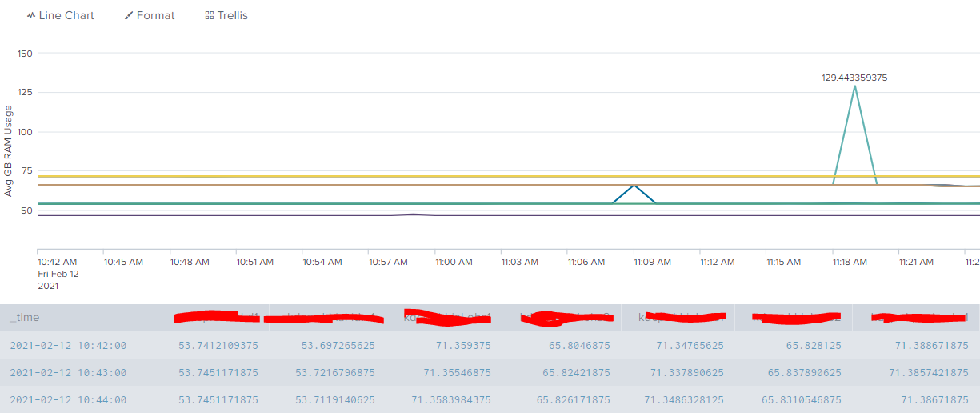Select cell value 65.828125
This screenshot has width=980, height=413.
click(x=813, y=346)
